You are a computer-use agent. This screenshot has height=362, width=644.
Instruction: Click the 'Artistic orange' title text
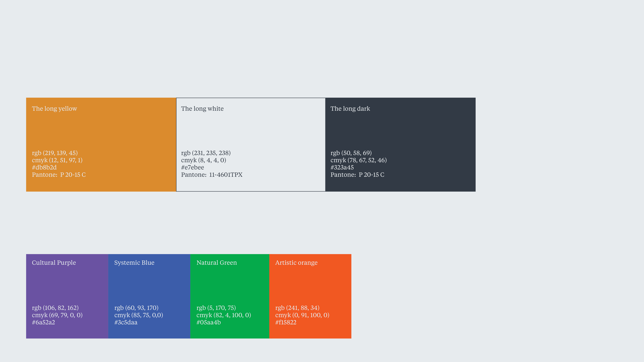296,263
